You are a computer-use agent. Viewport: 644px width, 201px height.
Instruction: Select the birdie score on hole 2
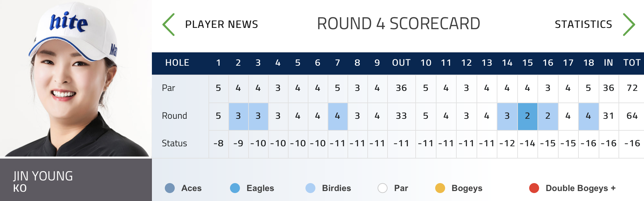[x=238, y=116]
